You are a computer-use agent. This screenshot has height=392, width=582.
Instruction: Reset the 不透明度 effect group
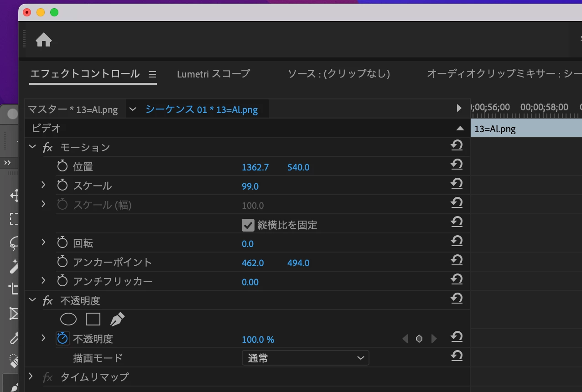click(457, 299)
